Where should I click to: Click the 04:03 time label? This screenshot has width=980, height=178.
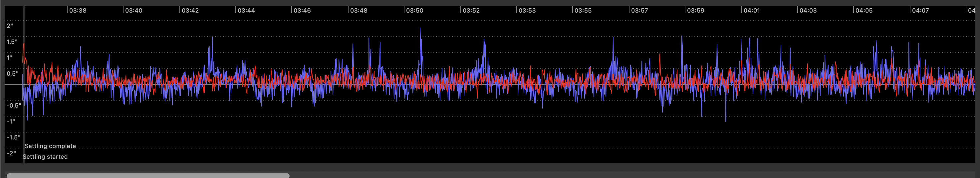click(x=808, y=11)
